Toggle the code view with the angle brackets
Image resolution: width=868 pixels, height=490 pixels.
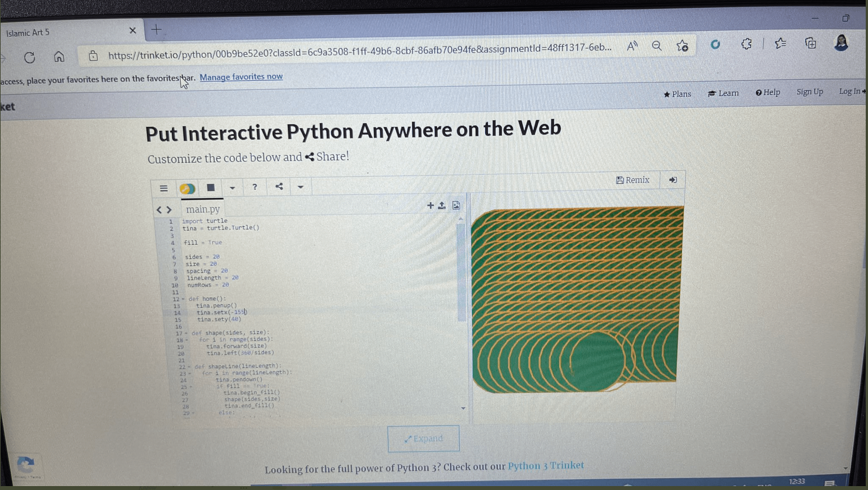tap(164, 210)
